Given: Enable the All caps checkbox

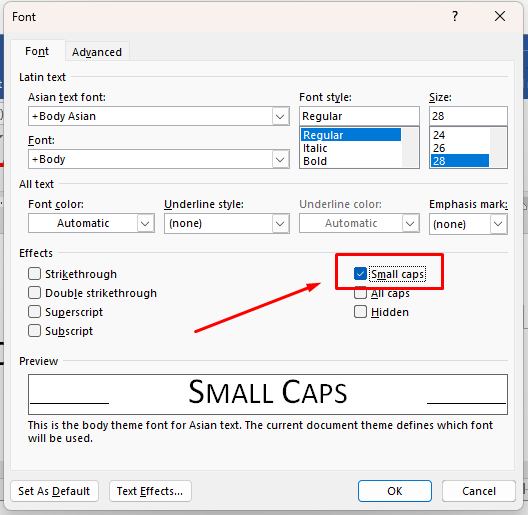Looking at the screenshot, I should [360, 293].
